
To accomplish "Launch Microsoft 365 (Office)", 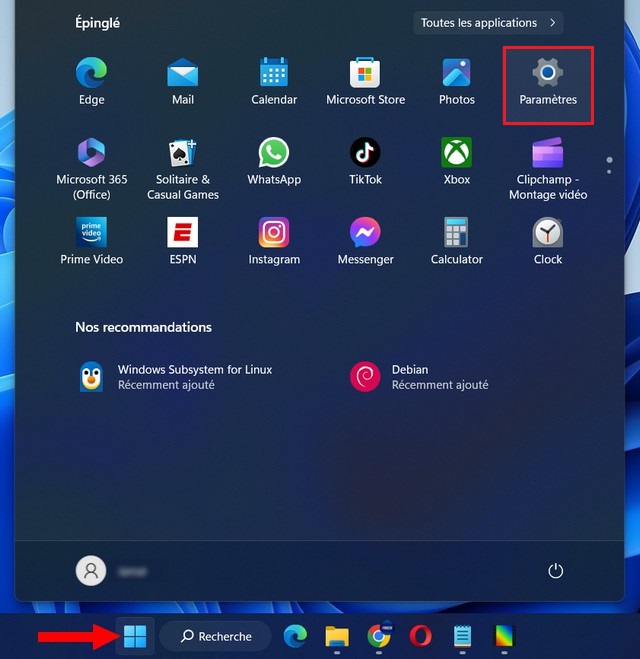I will coord(91,169).
